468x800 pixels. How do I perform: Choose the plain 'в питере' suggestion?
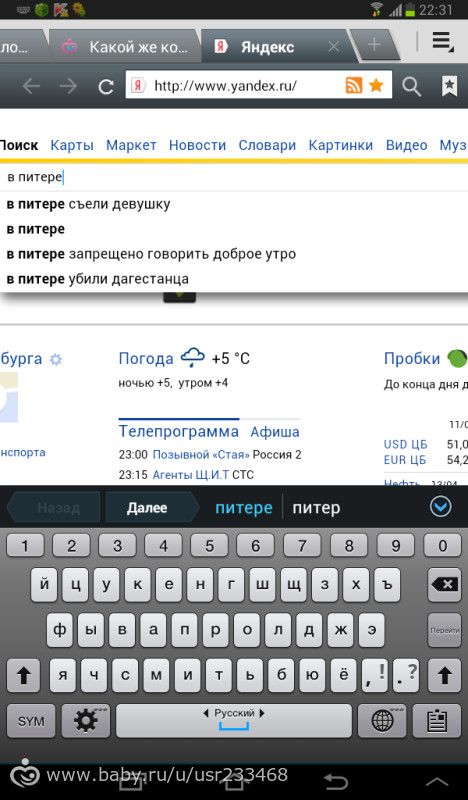[234, 229]
